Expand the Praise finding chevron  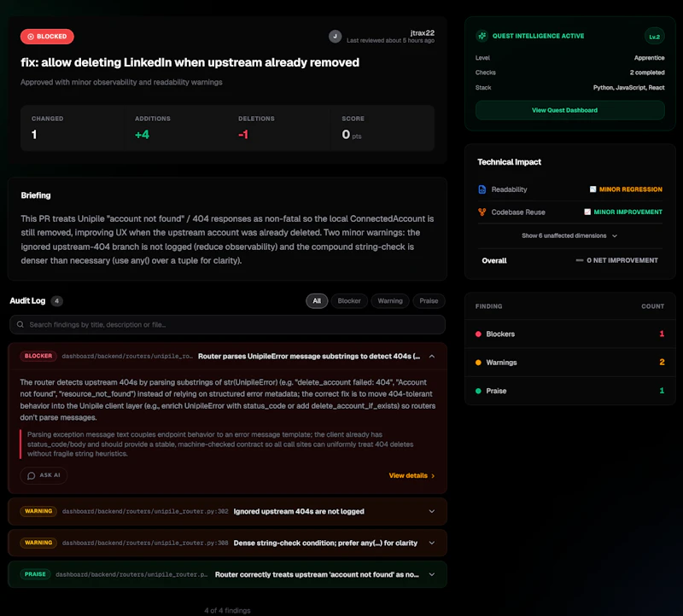(x=432, y=575)
